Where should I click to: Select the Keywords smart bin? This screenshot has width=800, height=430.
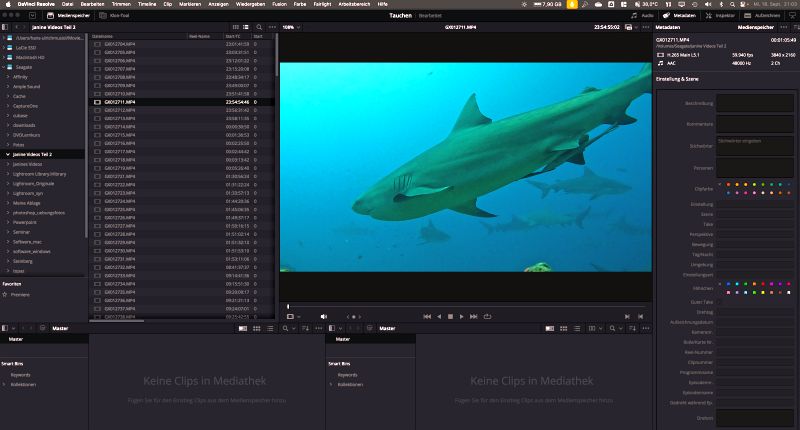point(20,375)
